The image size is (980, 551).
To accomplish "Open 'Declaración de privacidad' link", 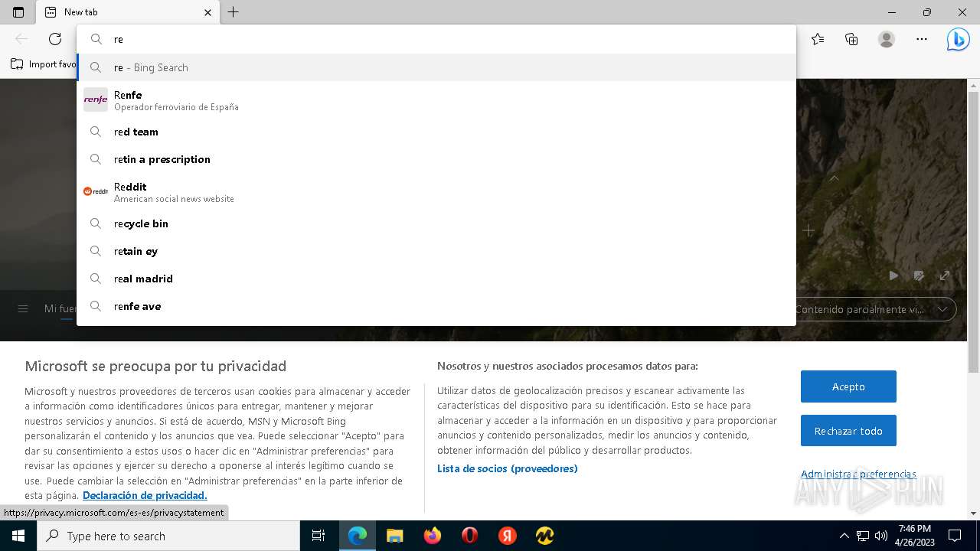I will coord(145,495).
